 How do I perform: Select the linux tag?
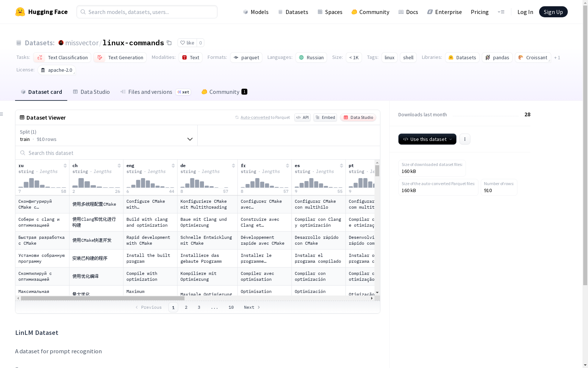(x=390, y=57)
